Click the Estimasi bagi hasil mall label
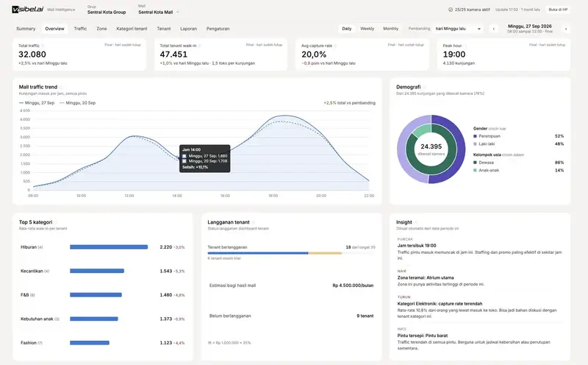This screenshot has width=588, height=365. [x=232, y=286]
